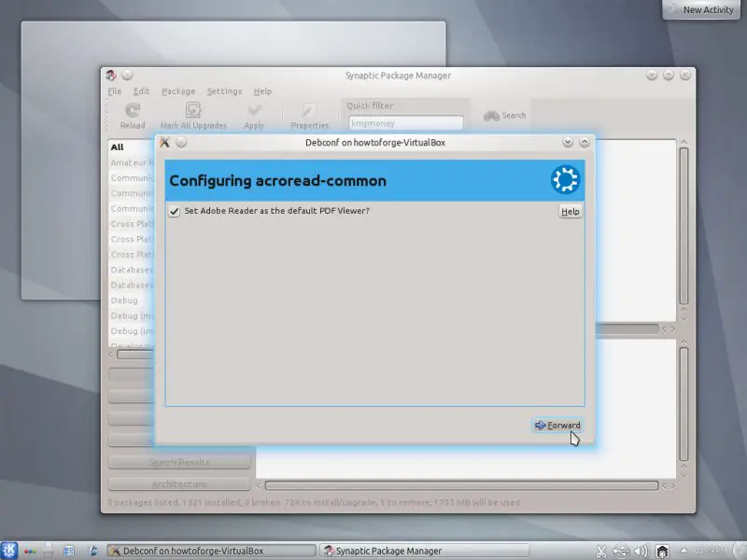The width and height of the screenshot is (747, 560).
Task: Click the description pane vertical scrollbar
Action: click(x=684, y=404)
